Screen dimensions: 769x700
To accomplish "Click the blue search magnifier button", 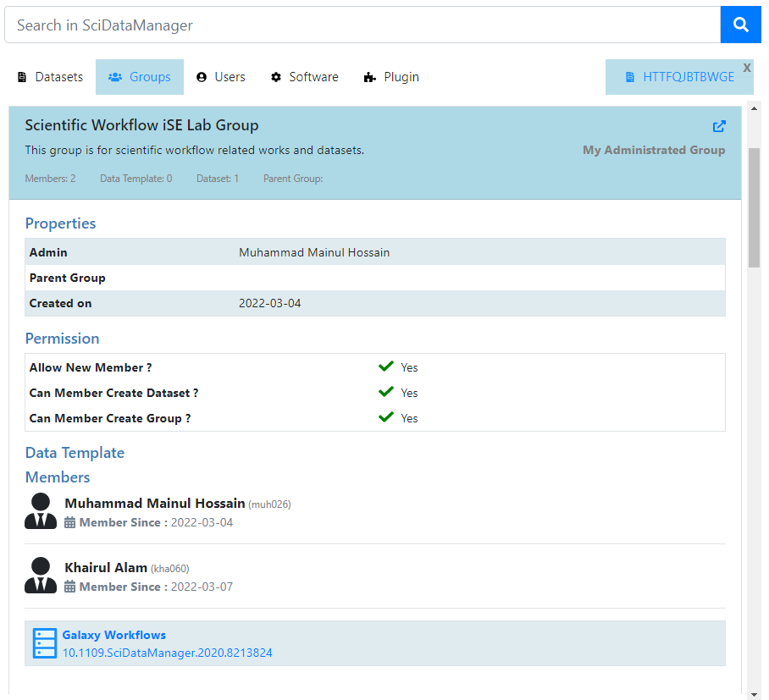I will pyautogui.click(x=740, y=25).
